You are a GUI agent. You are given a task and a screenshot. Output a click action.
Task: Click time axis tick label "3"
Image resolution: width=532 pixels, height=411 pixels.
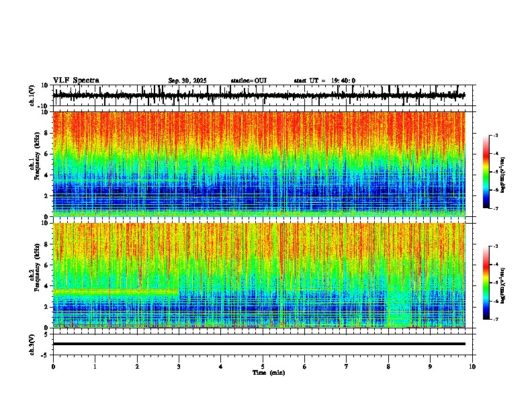(x=179, y=367)
